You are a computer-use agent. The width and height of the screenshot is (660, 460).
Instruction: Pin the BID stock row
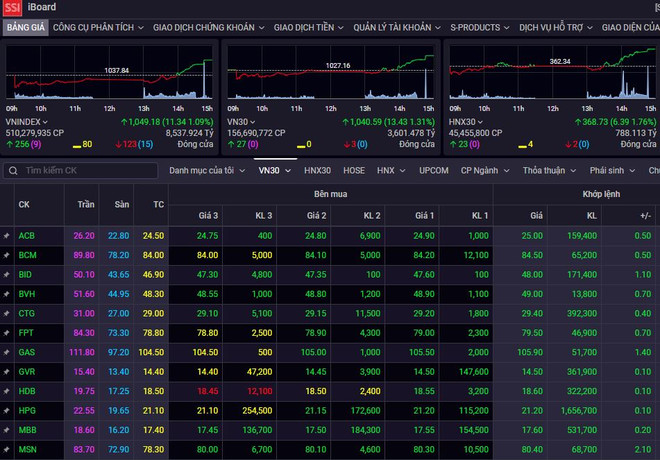click(x=7, y=274)
